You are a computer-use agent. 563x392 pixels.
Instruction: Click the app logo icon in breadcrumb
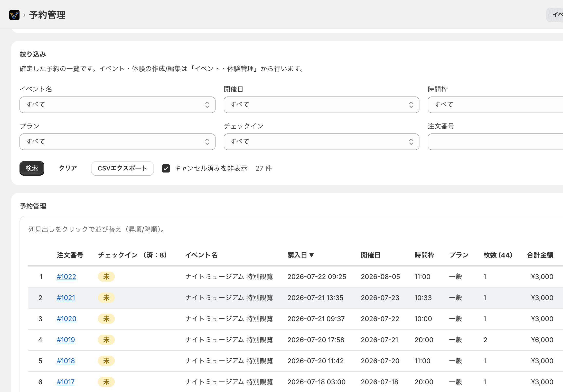click(14, 15)
